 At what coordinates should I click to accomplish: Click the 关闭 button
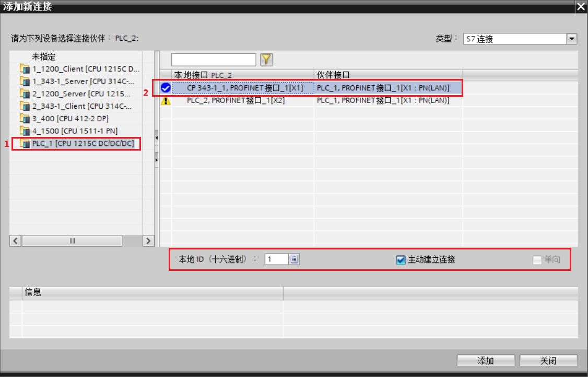(x=548, y=360)
